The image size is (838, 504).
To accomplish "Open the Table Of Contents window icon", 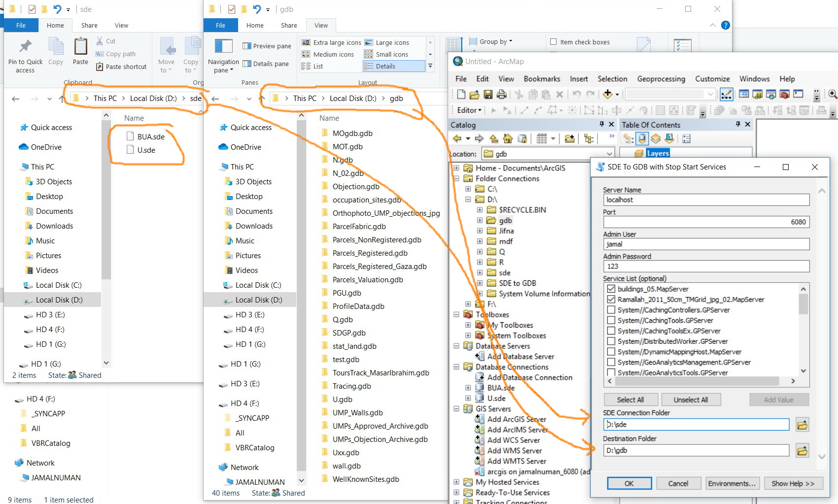I will point(744,94).
